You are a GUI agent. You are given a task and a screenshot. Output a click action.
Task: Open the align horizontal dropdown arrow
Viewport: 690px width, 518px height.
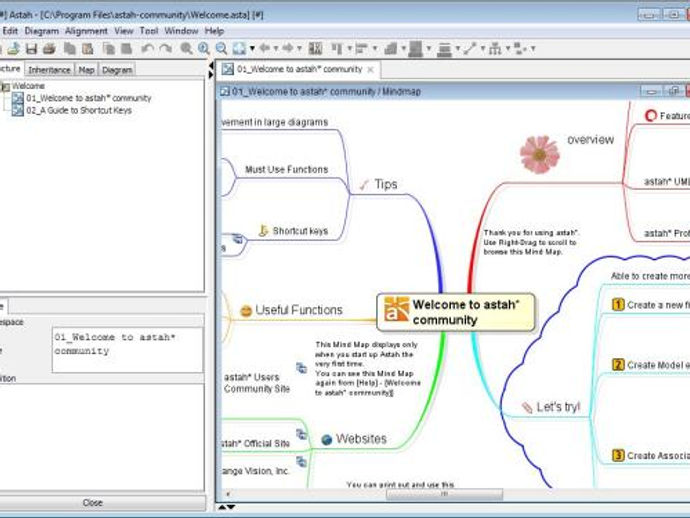[374, 48]
